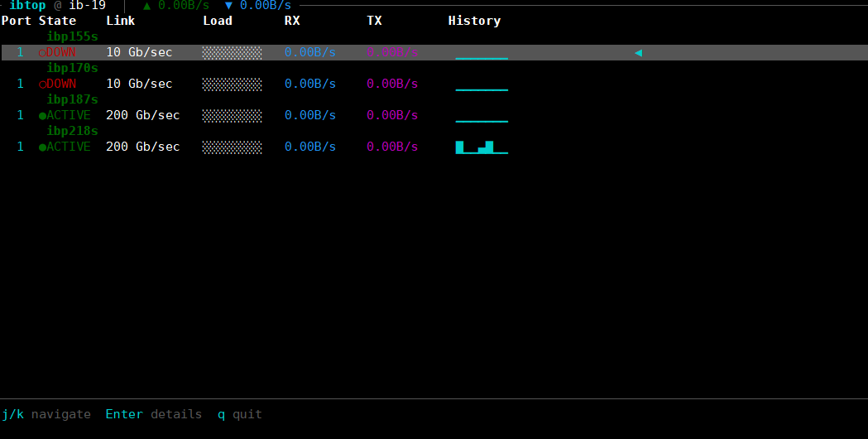This screenshot has width=868, height=439.
Task: Select the ibp155s device name
Action: 73,36
